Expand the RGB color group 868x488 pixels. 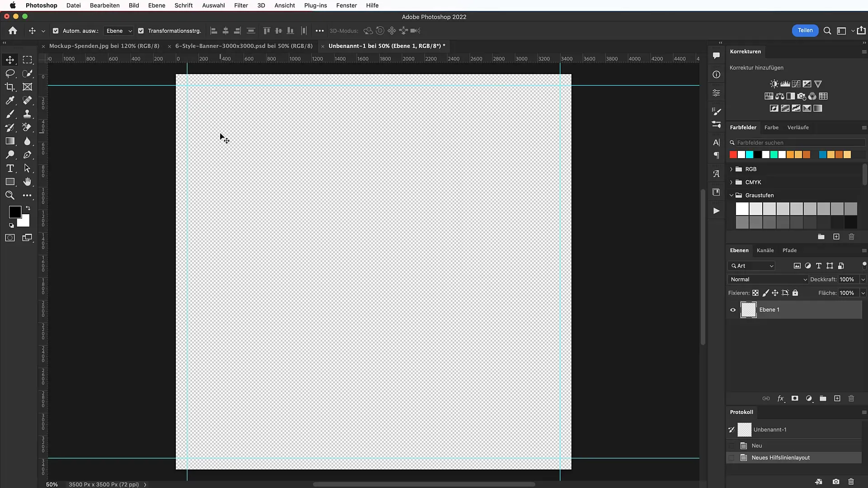731,169
